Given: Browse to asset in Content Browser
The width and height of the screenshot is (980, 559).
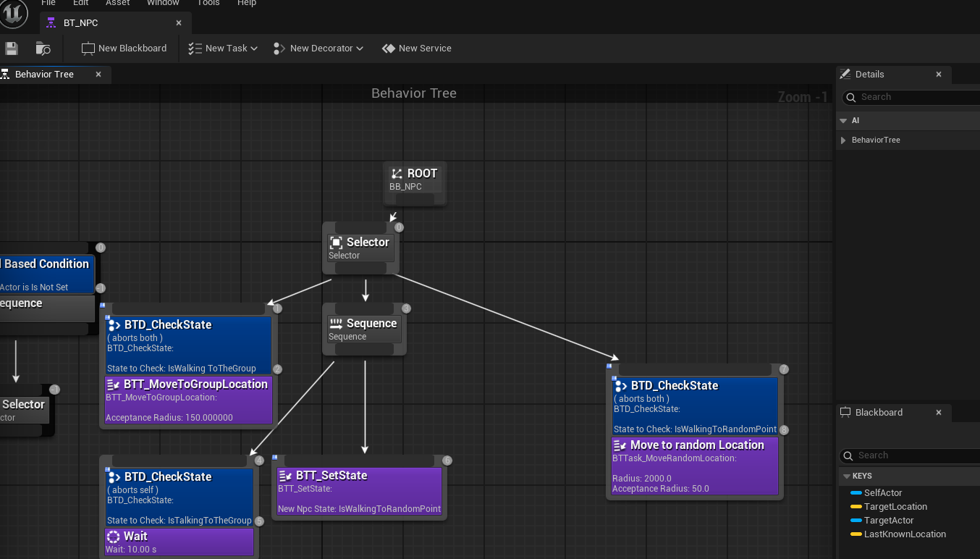Looking at the screenshot, I should (x=42, y=47).
